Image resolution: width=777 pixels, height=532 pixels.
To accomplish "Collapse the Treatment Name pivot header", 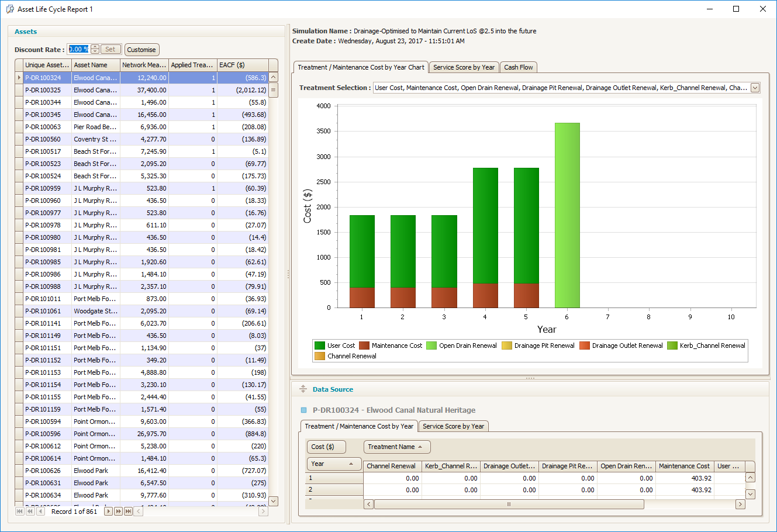I will tap(397, 446).
